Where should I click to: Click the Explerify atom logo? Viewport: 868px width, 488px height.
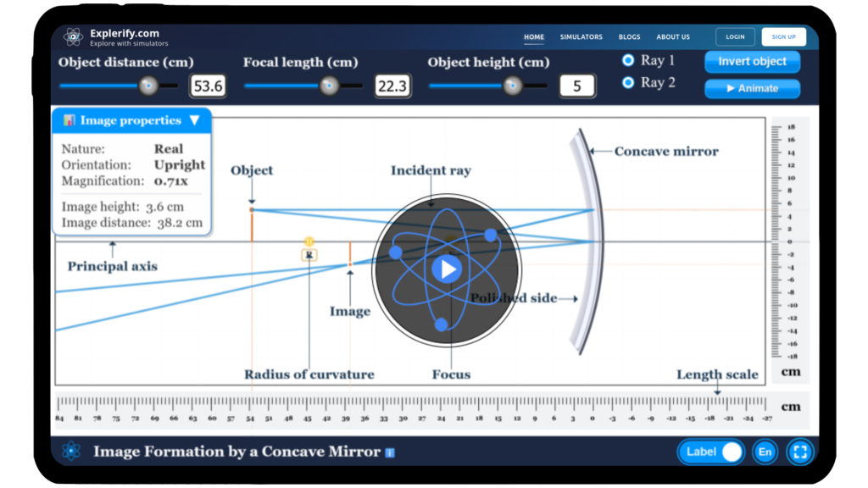pos(73,36)
